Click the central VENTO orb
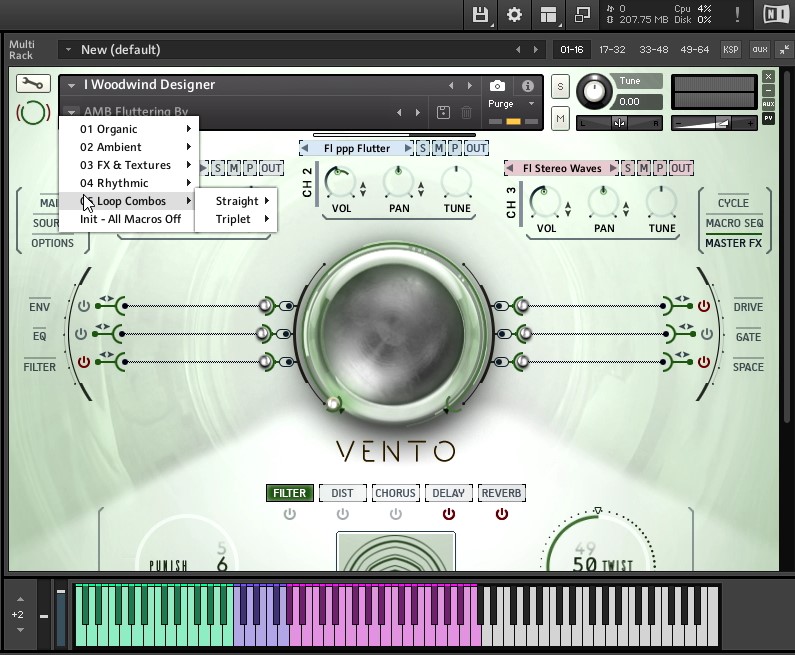The image size is (795, 655). click(393, 332)
